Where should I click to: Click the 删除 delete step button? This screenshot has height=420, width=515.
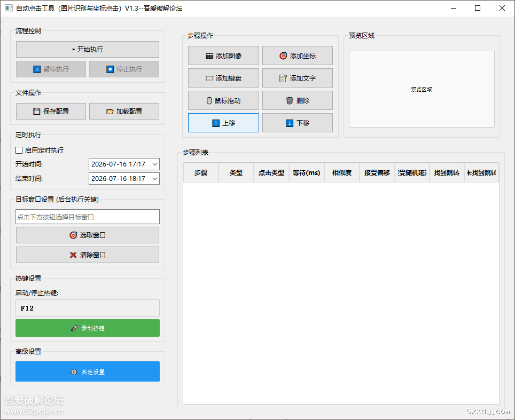(298, 100)
